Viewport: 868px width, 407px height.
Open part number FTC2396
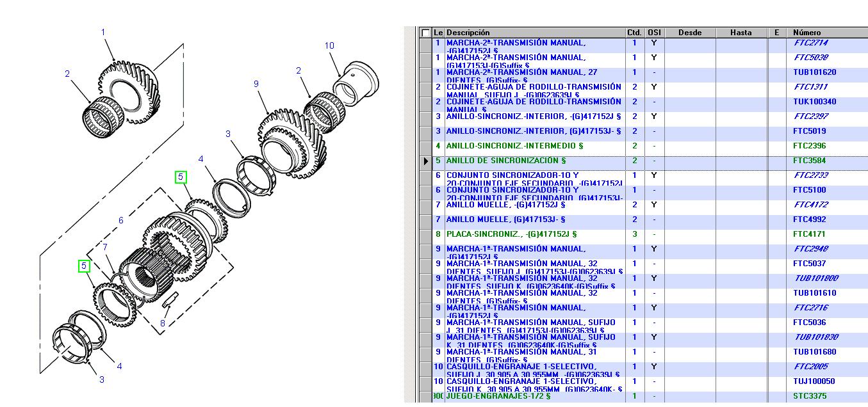[x=810, y=146]
